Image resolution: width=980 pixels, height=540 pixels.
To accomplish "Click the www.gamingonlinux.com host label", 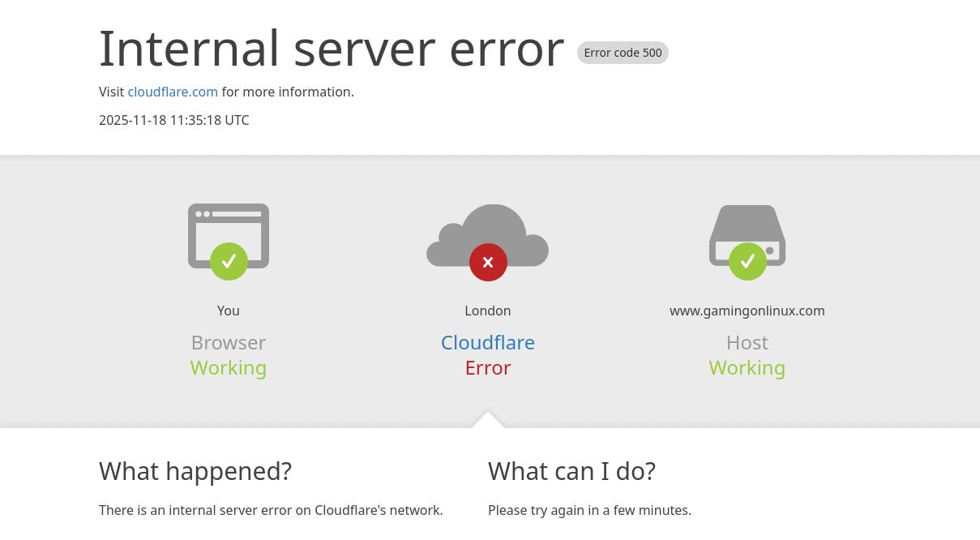I will tap(747, 311).
